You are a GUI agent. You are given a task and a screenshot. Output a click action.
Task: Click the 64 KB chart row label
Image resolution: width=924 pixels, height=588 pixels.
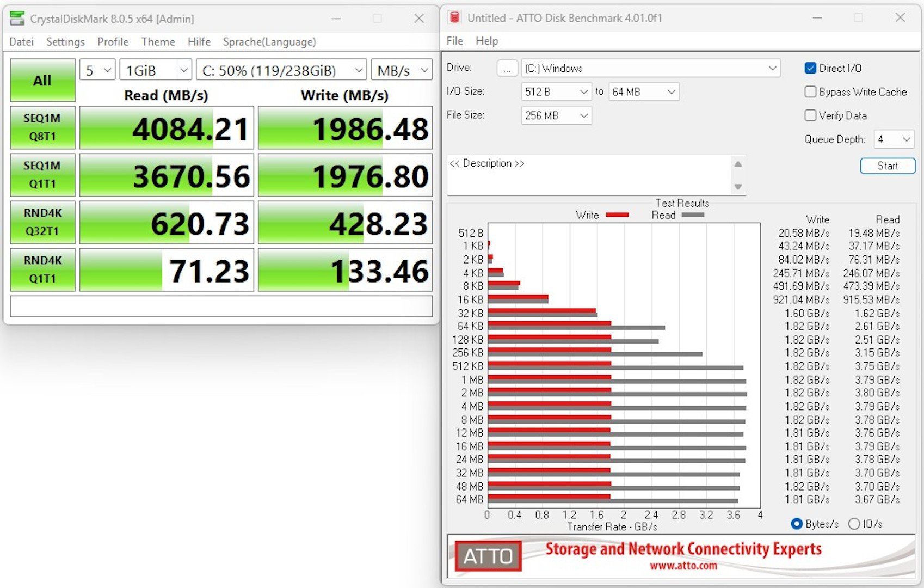point(470,326)
